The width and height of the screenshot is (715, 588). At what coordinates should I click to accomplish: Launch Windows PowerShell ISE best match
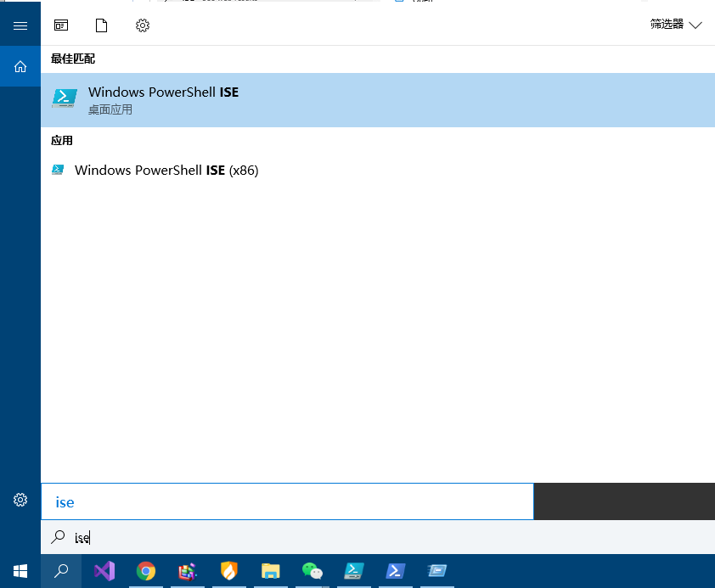[378, 100]
